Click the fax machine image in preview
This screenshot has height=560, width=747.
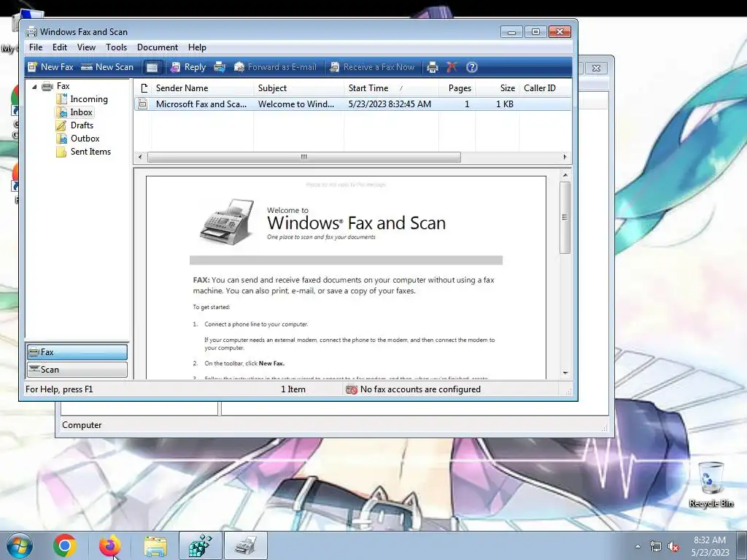(228, 222)
